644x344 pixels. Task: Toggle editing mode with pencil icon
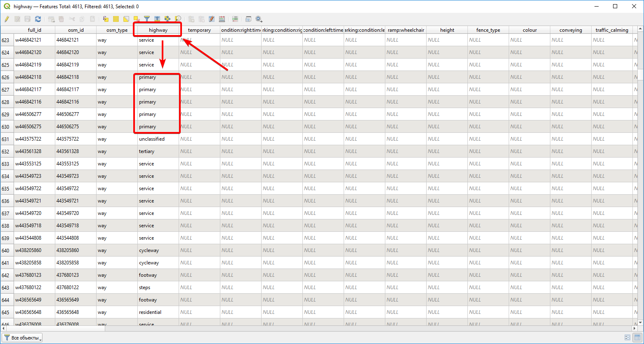point(7,19)
